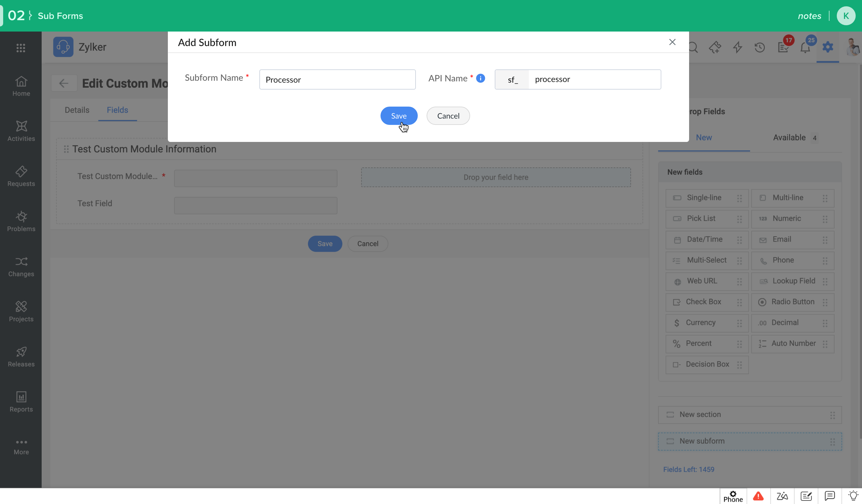Open the recent history clock icon

coord(759,47)
